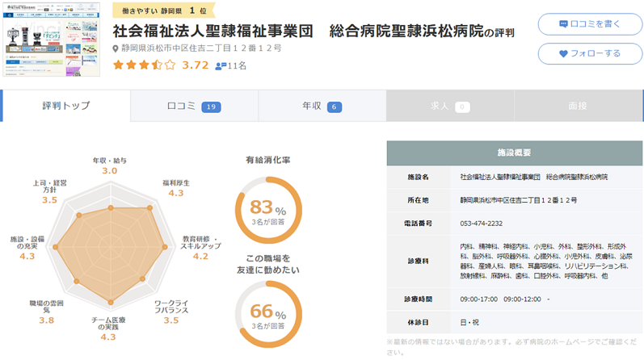Click the heart icon in フォローする

[x=564, y=53]
